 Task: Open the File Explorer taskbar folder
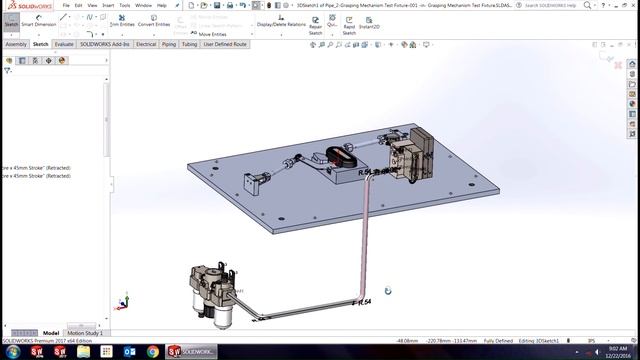click(83, 351)
